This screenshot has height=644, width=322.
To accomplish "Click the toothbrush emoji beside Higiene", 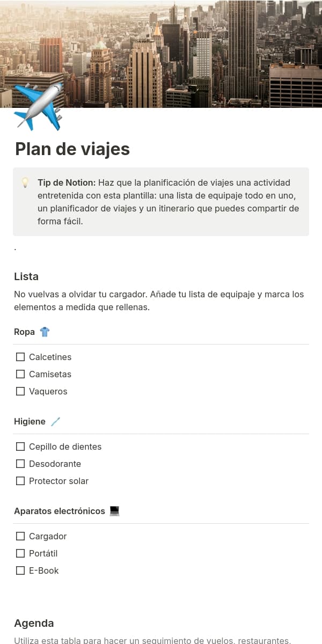I will 55,422.
